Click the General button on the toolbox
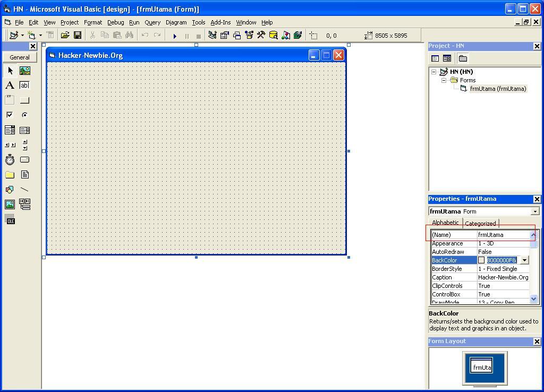This screenshot has height=392, width=544. click(x=20, y=57)
